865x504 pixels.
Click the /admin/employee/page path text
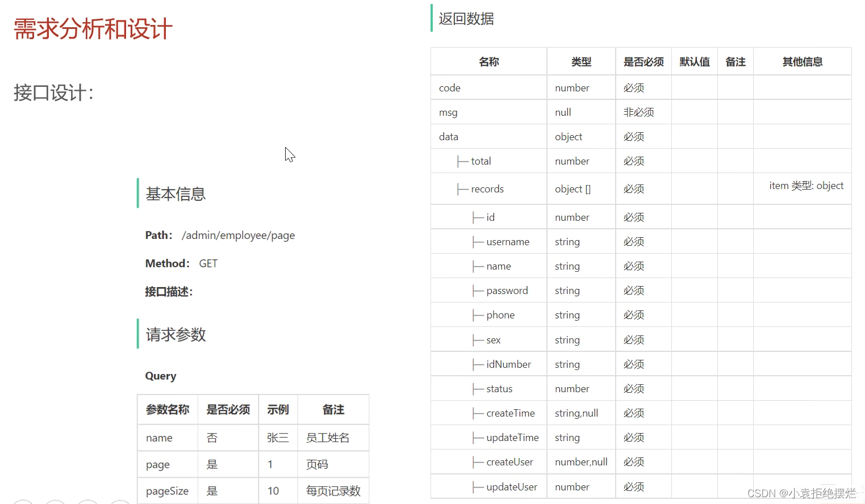click(239, 235)
